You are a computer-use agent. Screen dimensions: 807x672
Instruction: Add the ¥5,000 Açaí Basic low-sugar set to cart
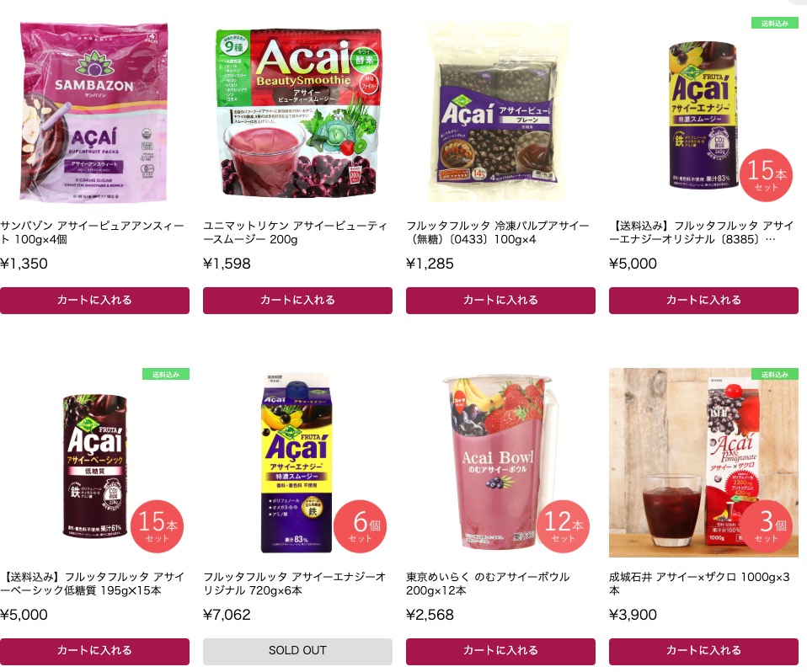point(94,652)
